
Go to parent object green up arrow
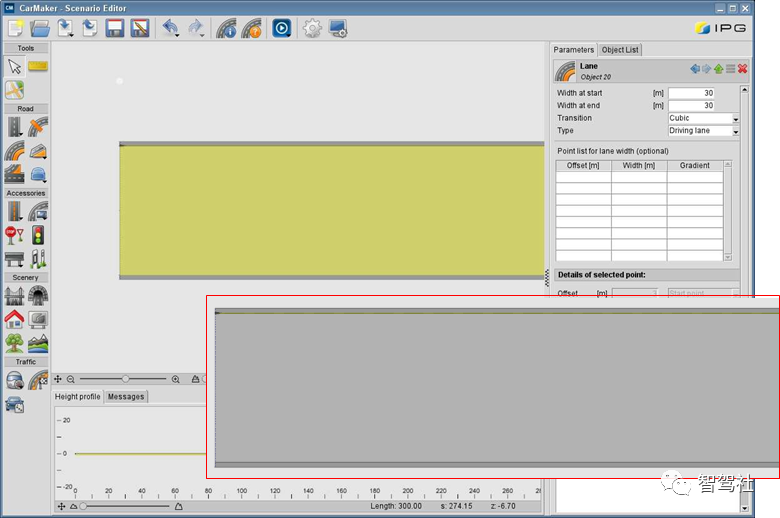click(718, 69)
